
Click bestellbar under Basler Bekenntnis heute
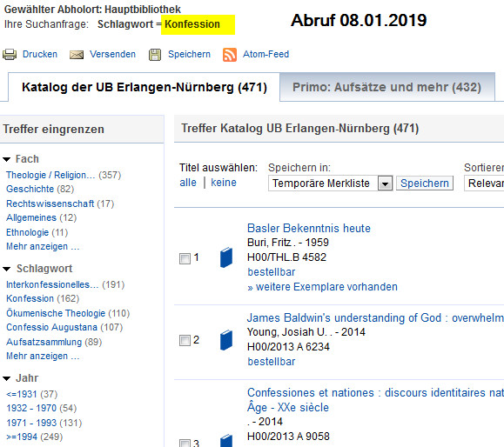pos(272,272)
